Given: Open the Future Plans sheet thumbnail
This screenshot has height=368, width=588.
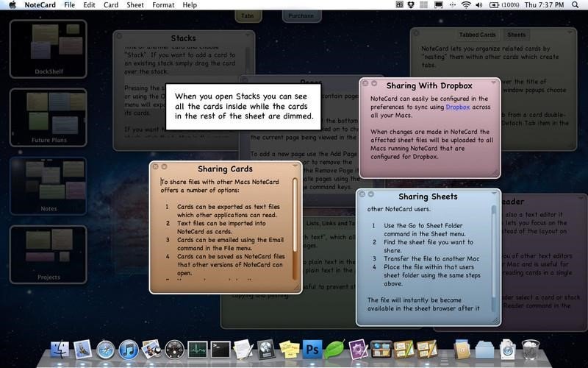Looking at the screenshot, I should 49,118.
